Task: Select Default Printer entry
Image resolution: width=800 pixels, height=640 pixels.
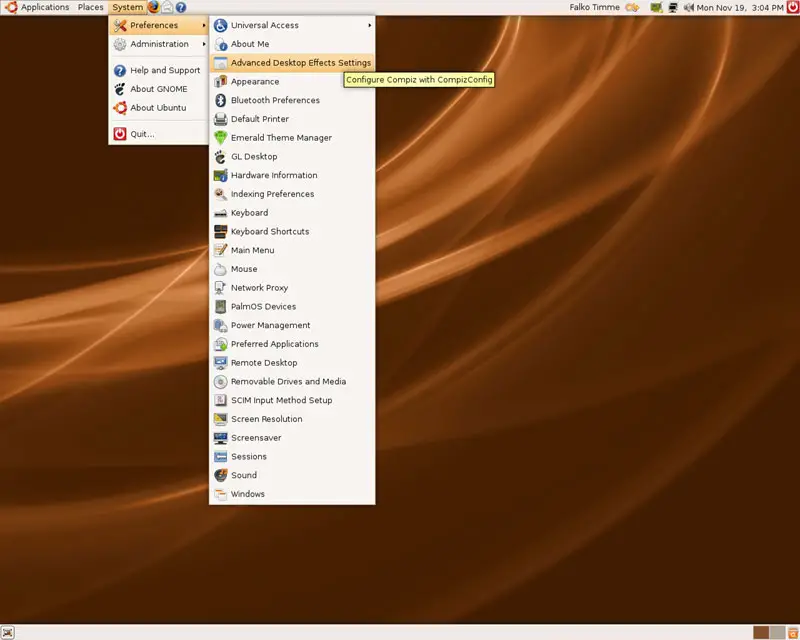Action: tap(292, 119)
